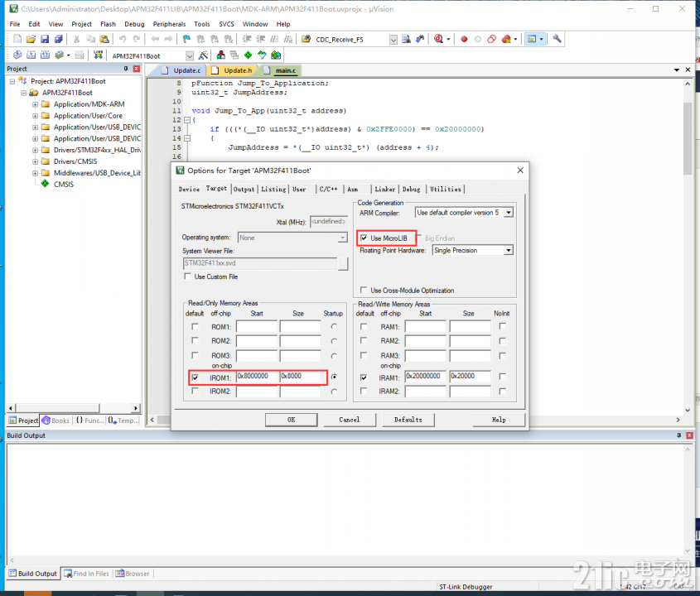This screenshot has width=700, height=596.
Task: Check Use Custom File option
Action: 187,276
